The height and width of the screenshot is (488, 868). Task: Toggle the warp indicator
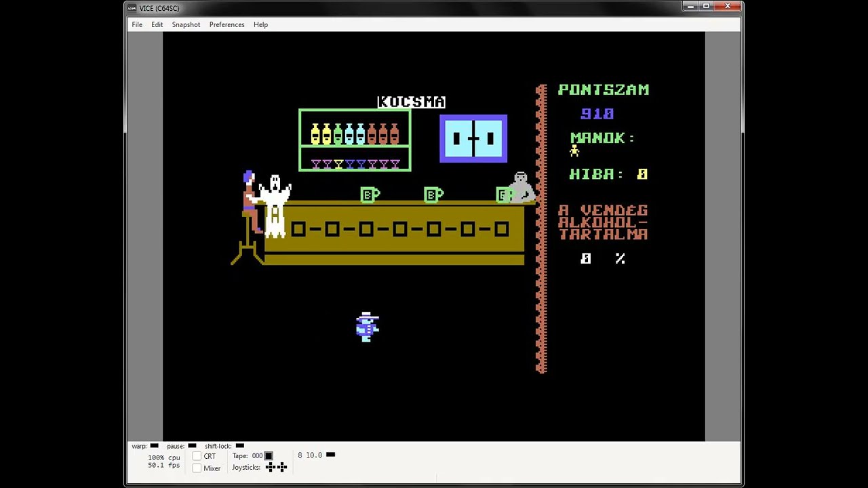pyautogui.click(x=154, y=446)
